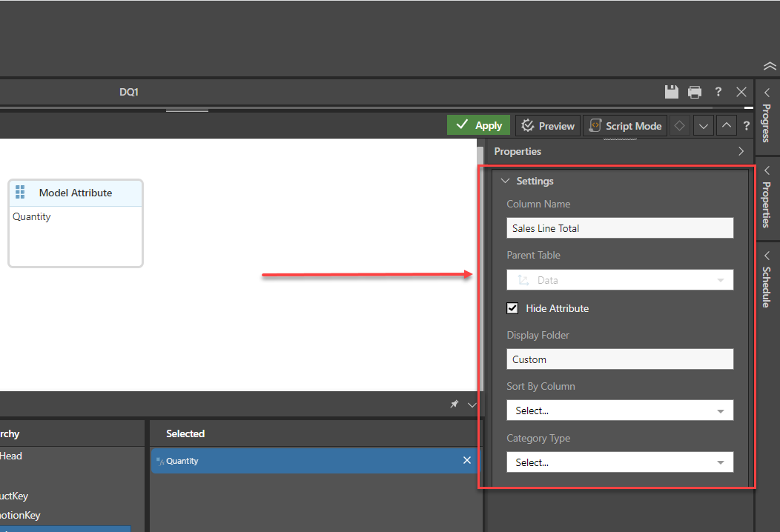Pin the bottom panel with pin icon
The image size is (780, 532).
click(455, 405)
